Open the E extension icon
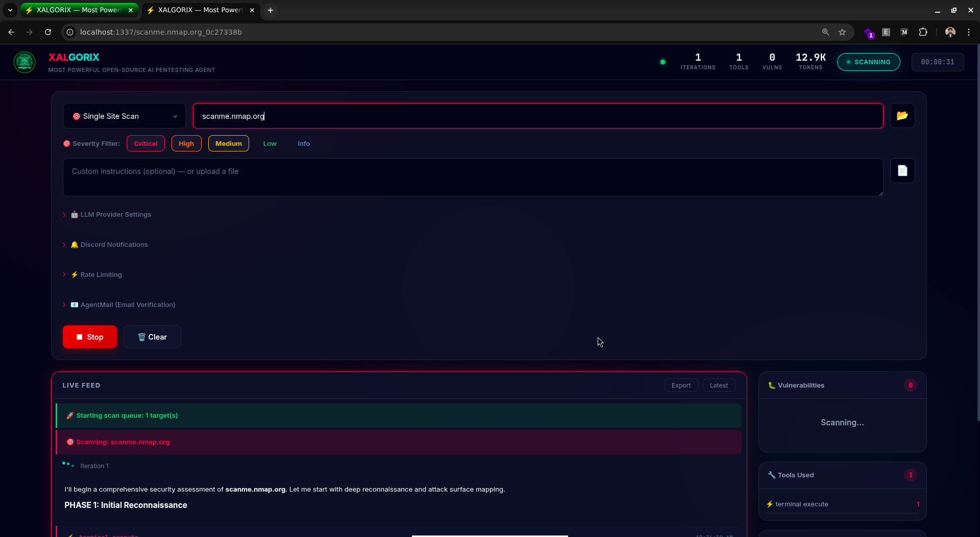Screen dimensions: 980x537 (886, 32)
